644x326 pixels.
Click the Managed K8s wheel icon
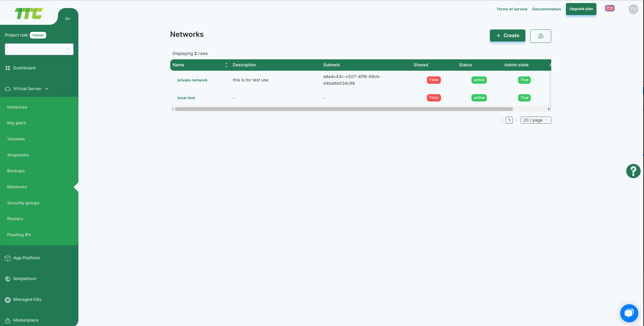8,300
